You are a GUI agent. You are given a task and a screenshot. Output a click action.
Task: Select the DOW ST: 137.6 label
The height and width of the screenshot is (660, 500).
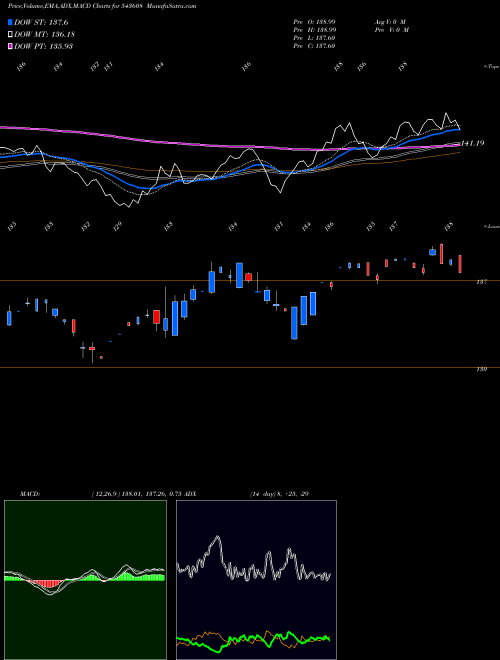(x=41, y=22)
